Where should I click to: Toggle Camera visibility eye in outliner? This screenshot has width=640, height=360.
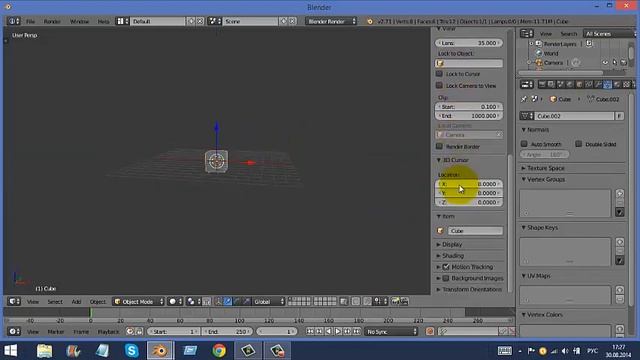[x=605, y=63]
